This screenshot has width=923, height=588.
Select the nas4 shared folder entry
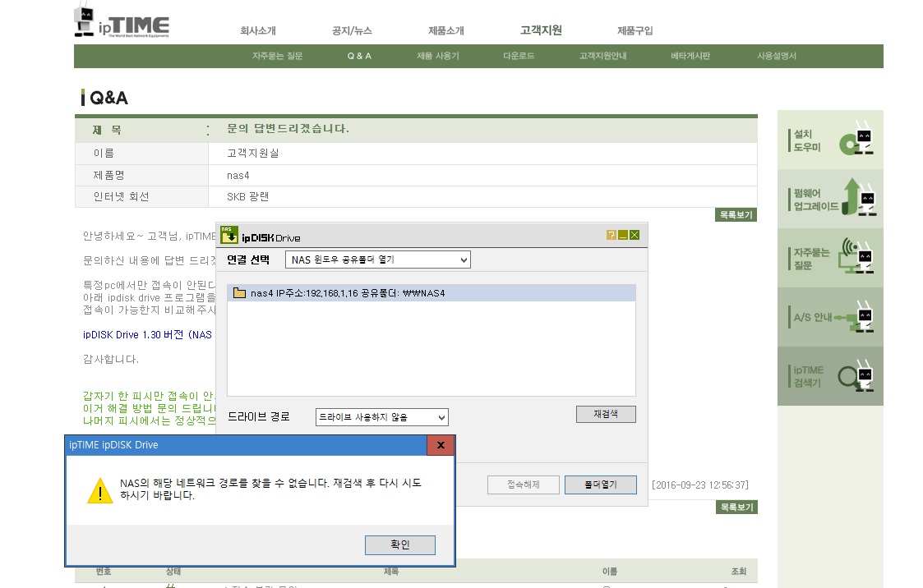[x=432, y=293]
